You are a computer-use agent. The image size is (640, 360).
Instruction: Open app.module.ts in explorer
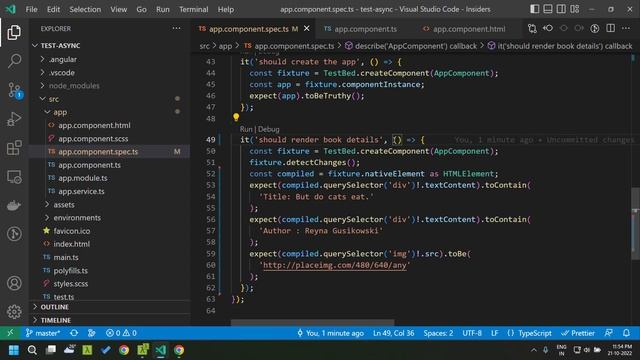click(x=109, y=178)
